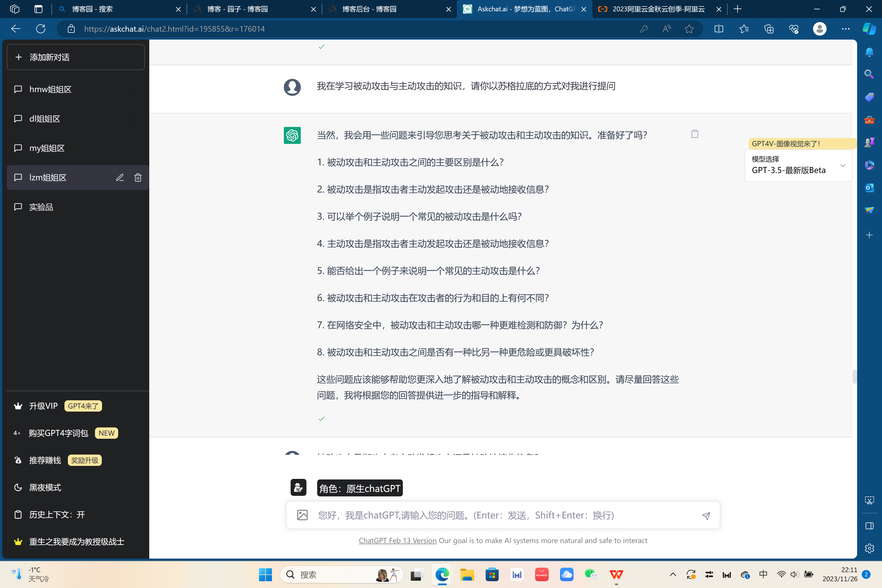Viewport: 882px width, 588px height.
Task: Switch to the 2023阿里云金秋云创季 tab
Action: (x=658, y=9)
